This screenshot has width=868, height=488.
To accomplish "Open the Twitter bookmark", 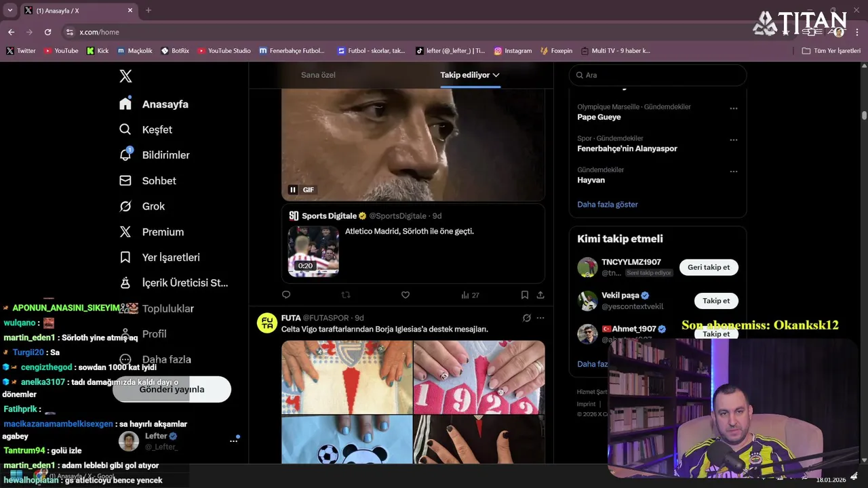I will pos(21,51).
